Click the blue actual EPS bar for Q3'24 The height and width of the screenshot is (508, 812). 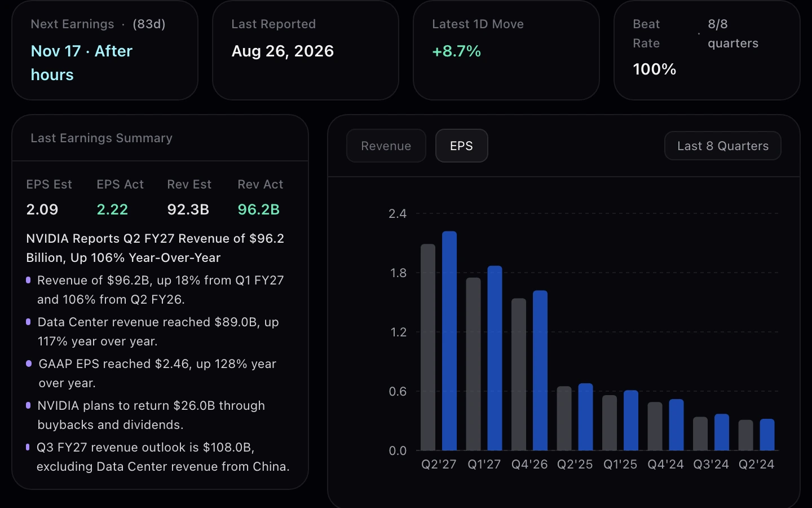(x=722, y=432)
